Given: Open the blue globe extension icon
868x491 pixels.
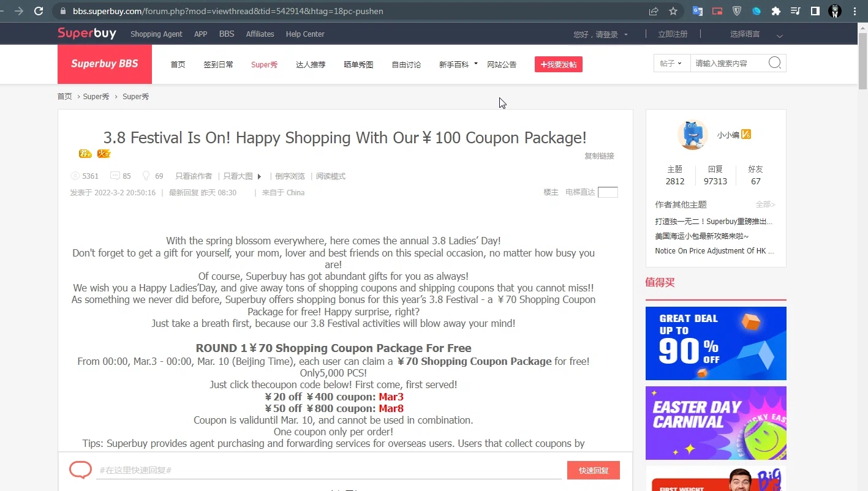Looking at the screenshot, I should [x=757, y=11].
